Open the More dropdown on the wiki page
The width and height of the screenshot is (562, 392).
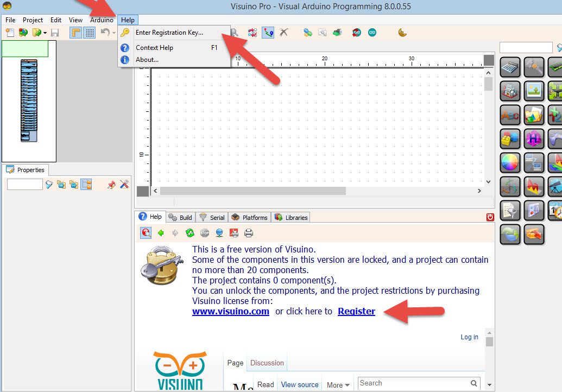coord(338,384)
